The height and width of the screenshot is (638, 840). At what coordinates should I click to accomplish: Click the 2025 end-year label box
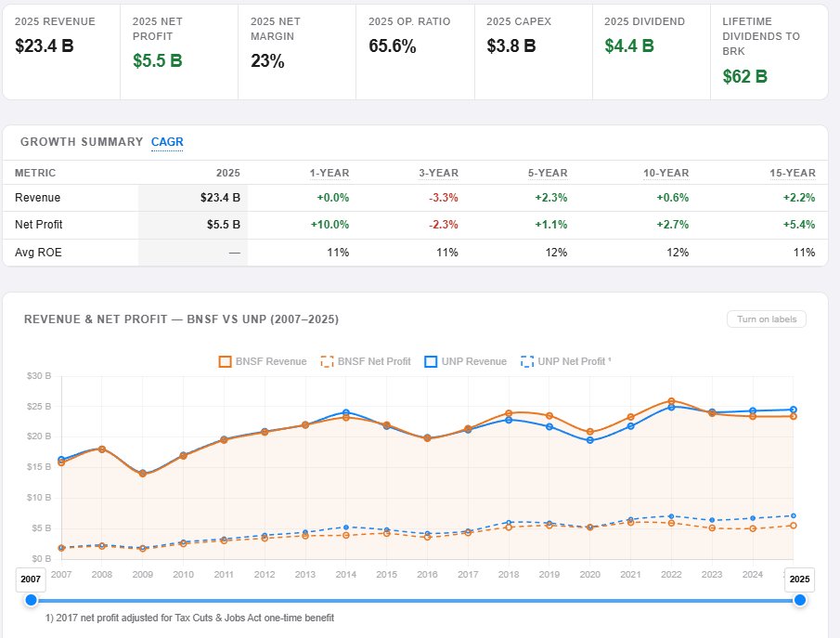[799, 579]
